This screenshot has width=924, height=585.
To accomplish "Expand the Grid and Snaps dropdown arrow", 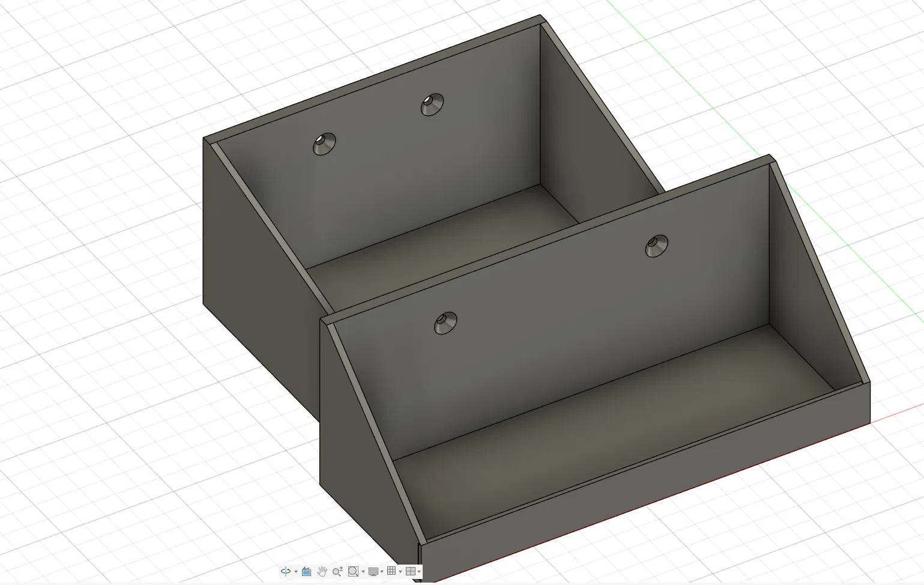I will tap(400, 572).
